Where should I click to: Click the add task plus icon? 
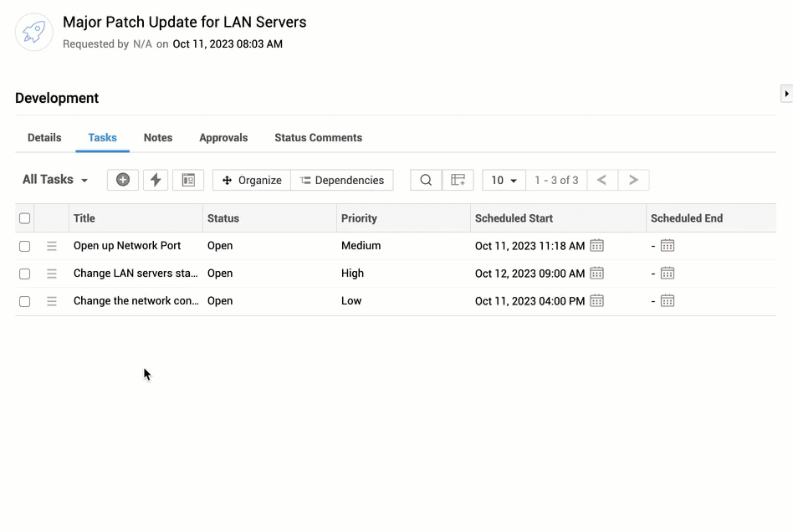tap(123, 180)
